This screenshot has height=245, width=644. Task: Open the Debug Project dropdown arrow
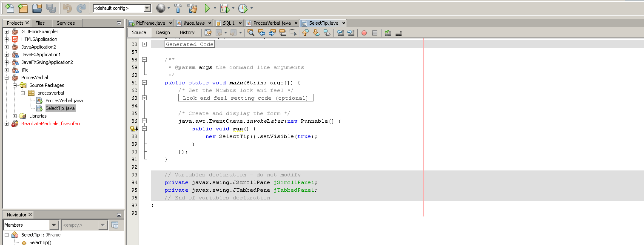(x=233, y=8)
